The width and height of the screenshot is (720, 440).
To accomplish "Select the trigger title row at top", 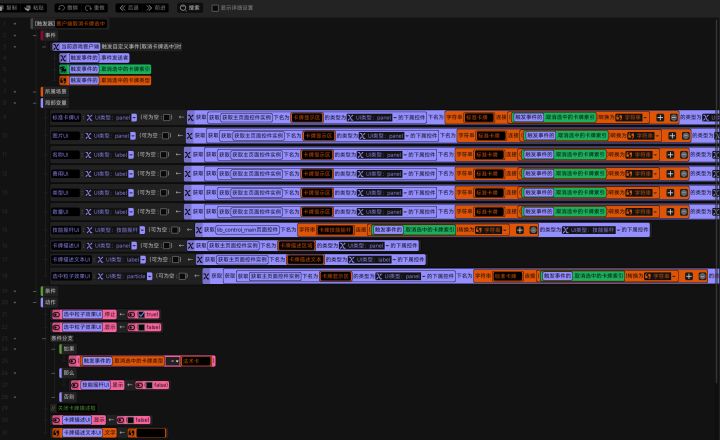I will (70, 23).
